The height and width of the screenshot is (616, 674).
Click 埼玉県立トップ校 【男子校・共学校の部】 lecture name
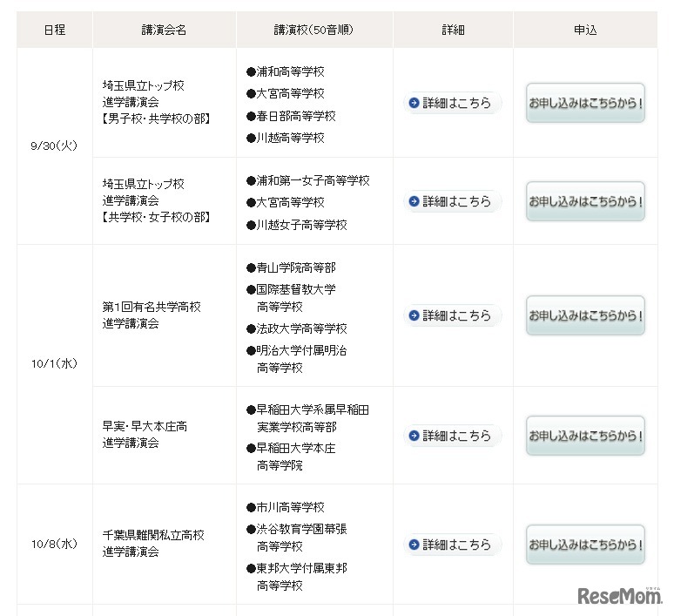pyautogui.click(x=156, y=103)
